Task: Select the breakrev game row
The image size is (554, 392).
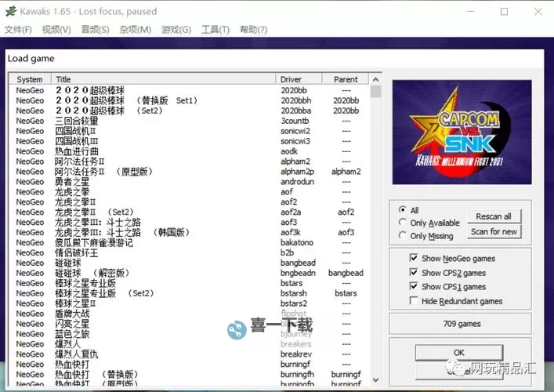Action: (190, 354)
